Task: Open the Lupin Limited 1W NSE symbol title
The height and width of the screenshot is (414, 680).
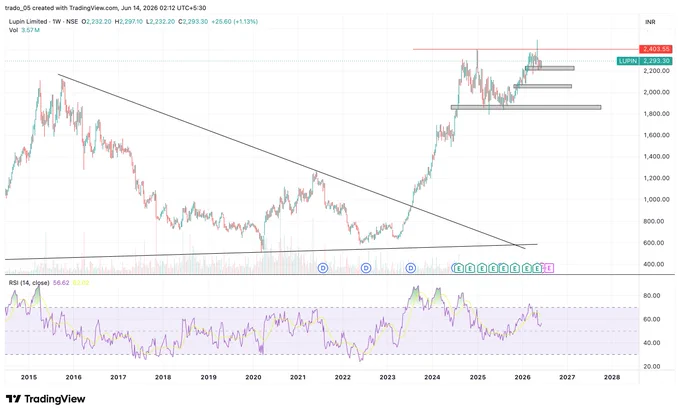Action: [x=43, y=21]
